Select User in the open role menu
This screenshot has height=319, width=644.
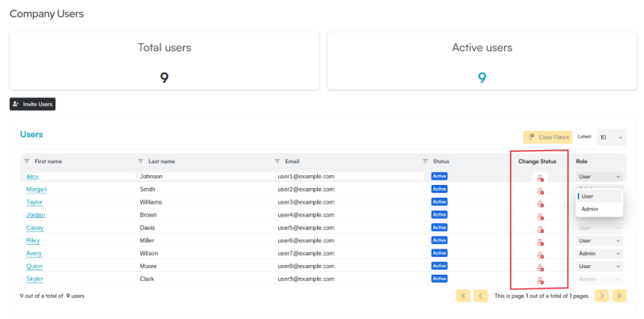tap(599, 196)
